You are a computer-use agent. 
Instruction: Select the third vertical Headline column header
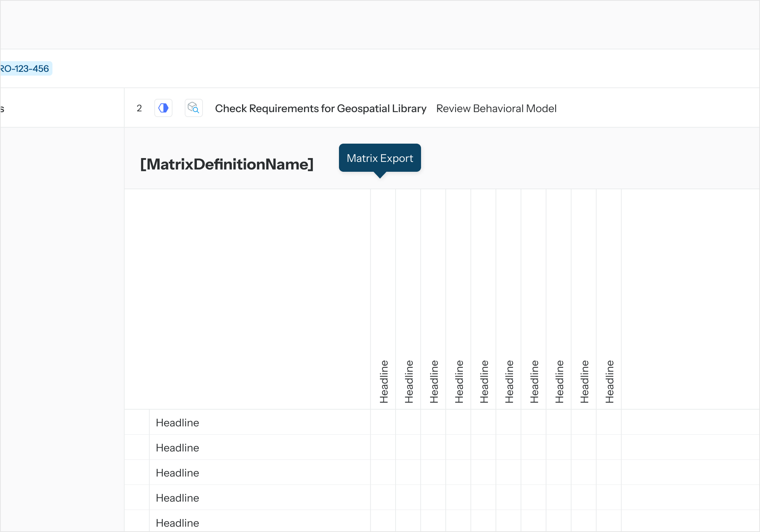tap(434, 381)
